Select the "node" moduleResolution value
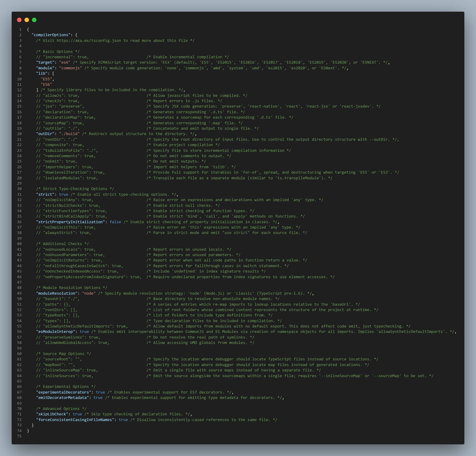This screenshot has height=456, width=476. (x=89, y=293)
